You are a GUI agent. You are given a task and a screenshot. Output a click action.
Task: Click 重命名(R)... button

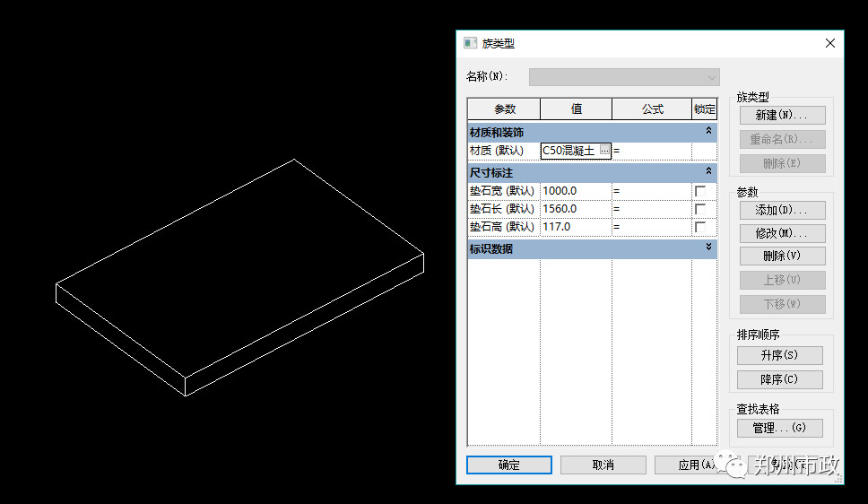782,140
